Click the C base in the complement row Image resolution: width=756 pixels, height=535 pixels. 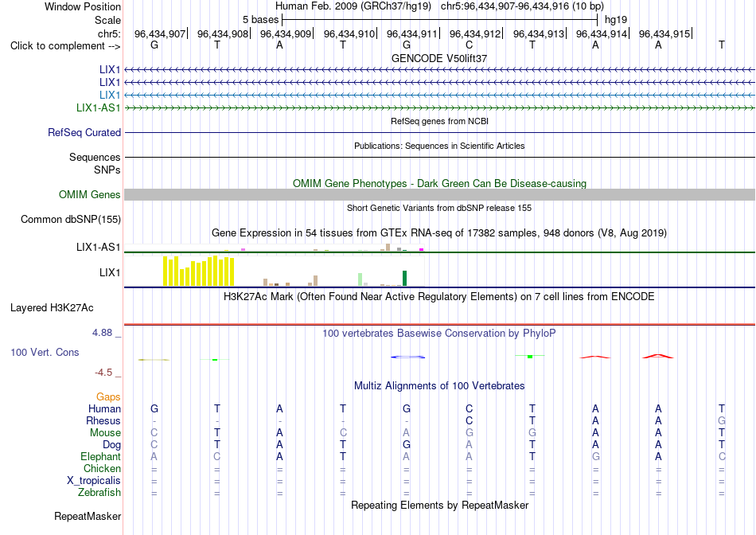coord(470,45)
